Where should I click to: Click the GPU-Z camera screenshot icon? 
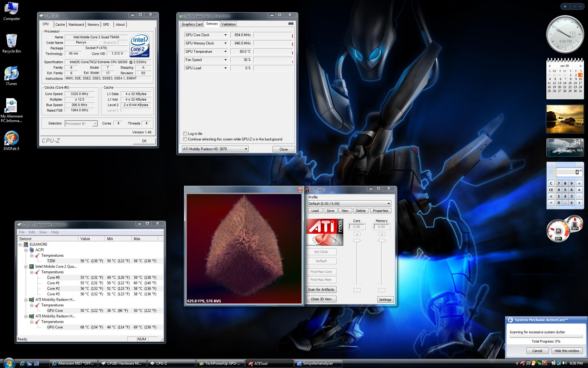291,24
